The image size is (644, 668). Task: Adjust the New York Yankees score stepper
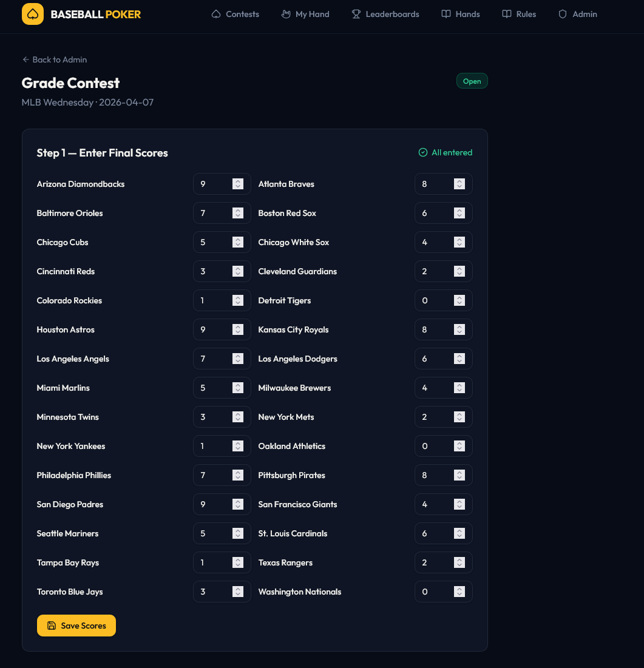click(x=238, y=446)
